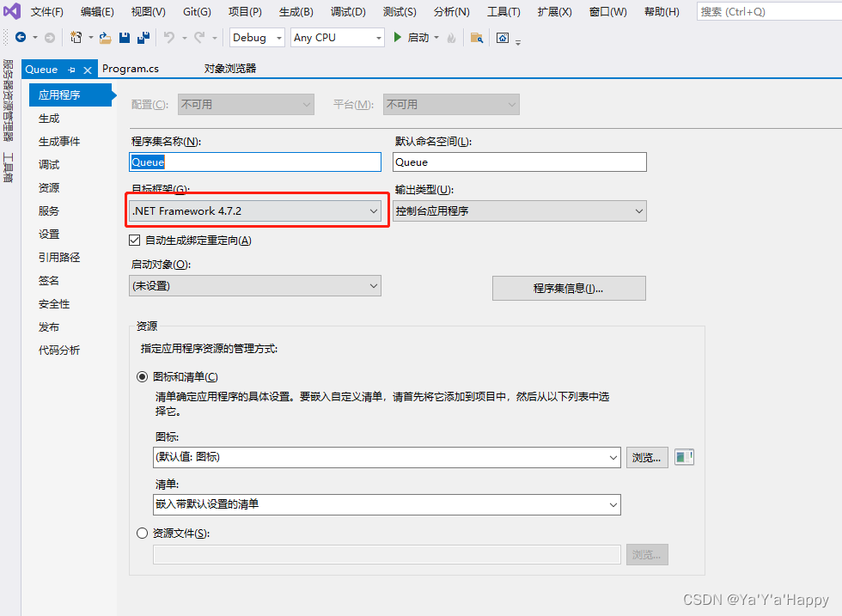Click the icon preview image beside Browse

click(x=684, y=457)
